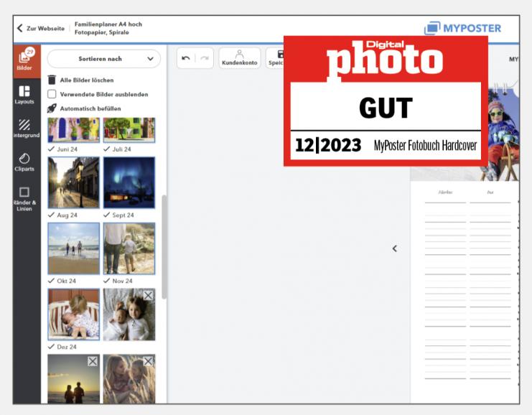Select the Okt 24 beach thumbnail
The image size is (532, 415).
pyautogui.click(x=74, y=248)
